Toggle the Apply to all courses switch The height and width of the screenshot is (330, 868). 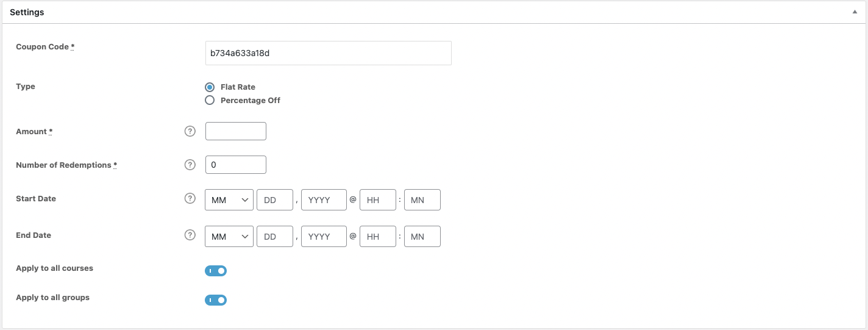[216, 271]
